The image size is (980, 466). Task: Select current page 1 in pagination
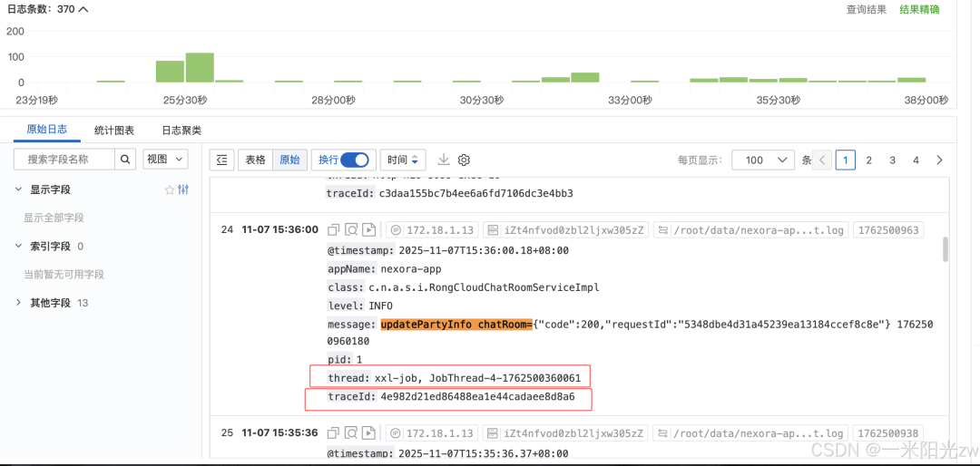pos(846,160)
